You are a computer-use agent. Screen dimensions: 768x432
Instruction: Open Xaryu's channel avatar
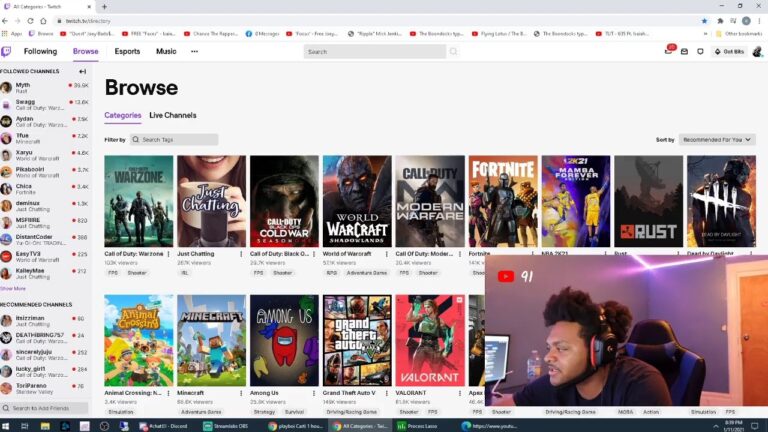click(6, 155)
